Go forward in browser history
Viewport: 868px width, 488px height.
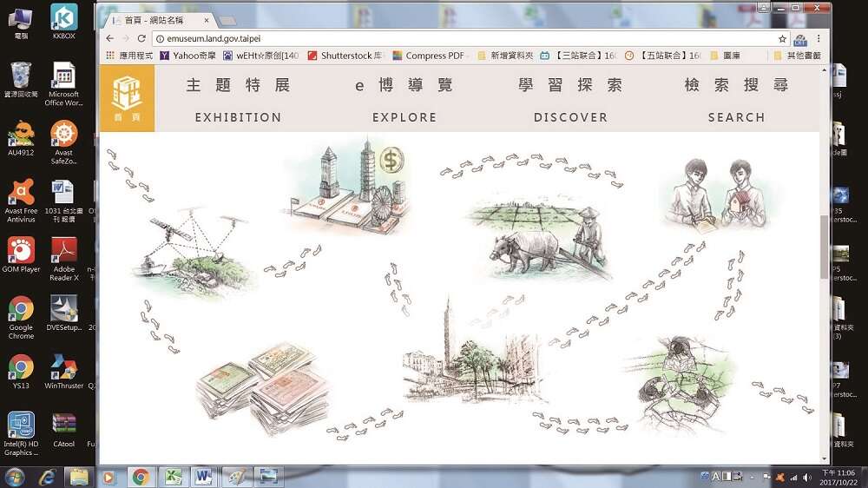126,38
